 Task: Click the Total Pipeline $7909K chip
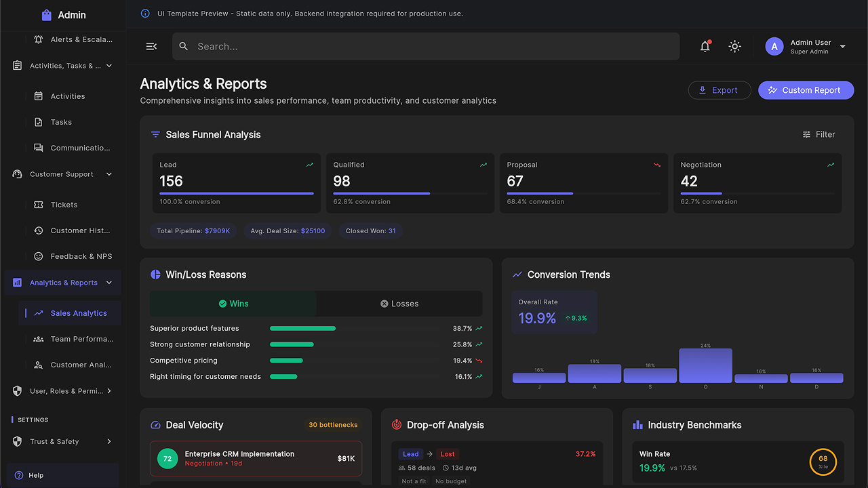(193, 231)
